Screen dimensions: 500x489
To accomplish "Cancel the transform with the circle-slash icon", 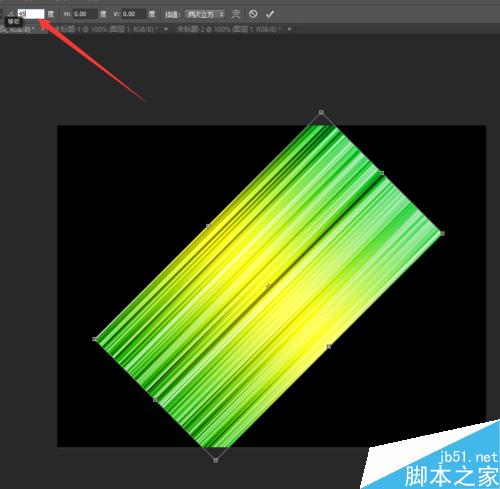I will point(253,14).
